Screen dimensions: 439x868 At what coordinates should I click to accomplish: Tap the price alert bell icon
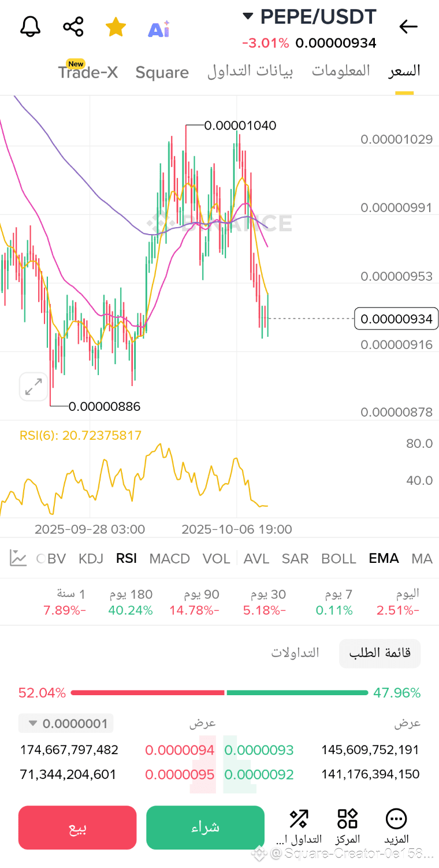(x=31, y=27)
